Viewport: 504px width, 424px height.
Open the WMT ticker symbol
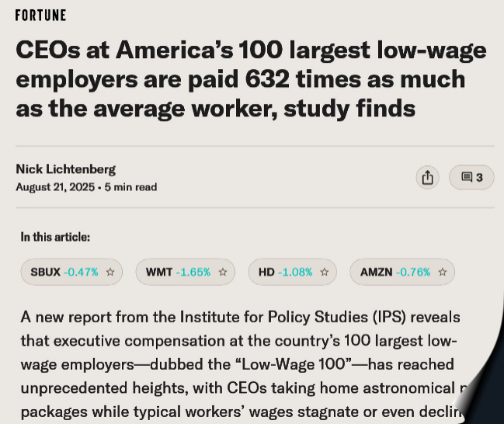click(x=159, y=273)
